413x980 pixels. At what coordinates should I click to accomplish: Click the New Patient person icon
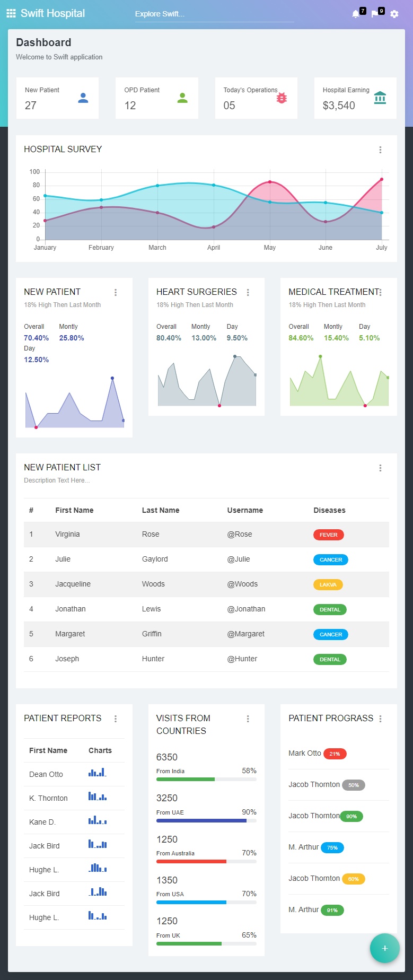(x=83, y=98)
